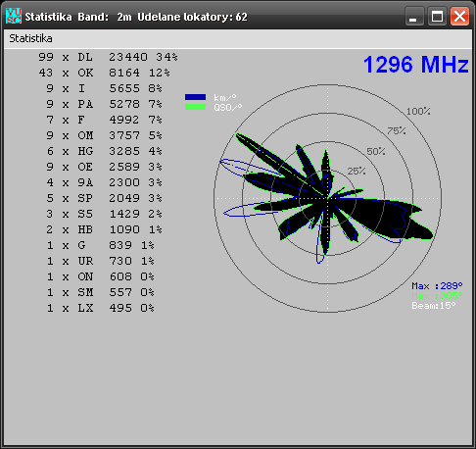Select the '4 x 9A 2300 3%' row
Screen dimensions: 476x449
pyautogui.click(x=104, y=182)
